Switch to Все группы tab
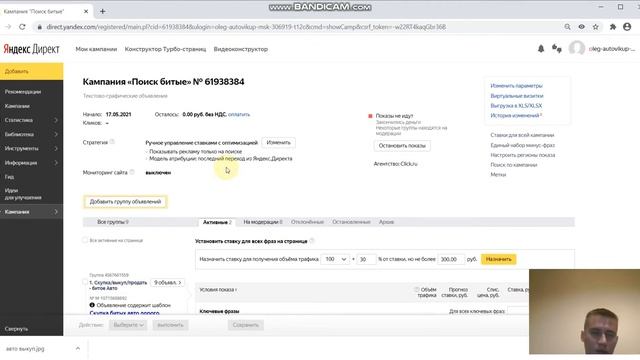This screenshot has width=640, height=360. (113, 222)
